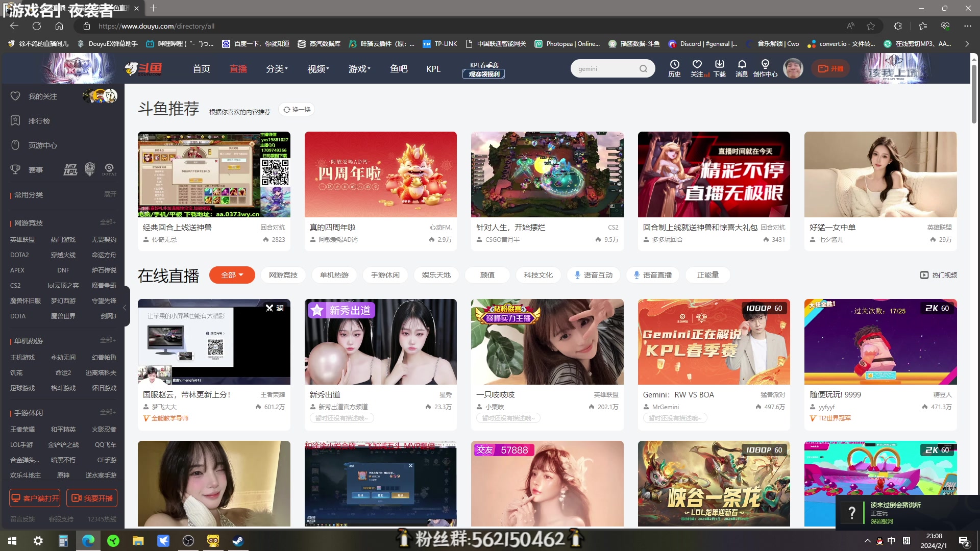
Task: Open browser settings three-dot menu
Action: 968,26
